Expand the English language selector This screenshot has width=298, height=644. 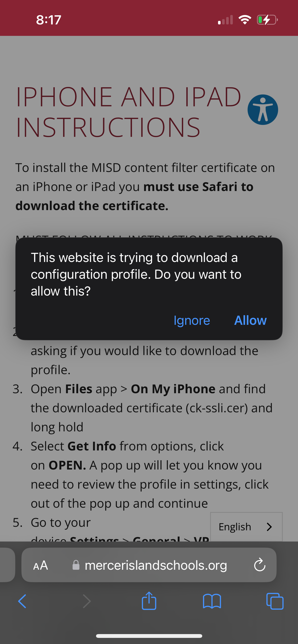click(x=246, y=527)
